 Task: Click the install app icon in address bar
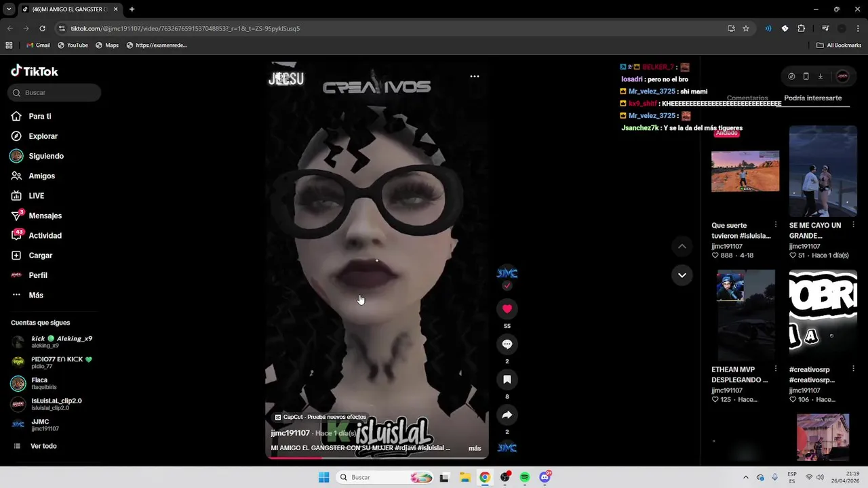[731, 28]
